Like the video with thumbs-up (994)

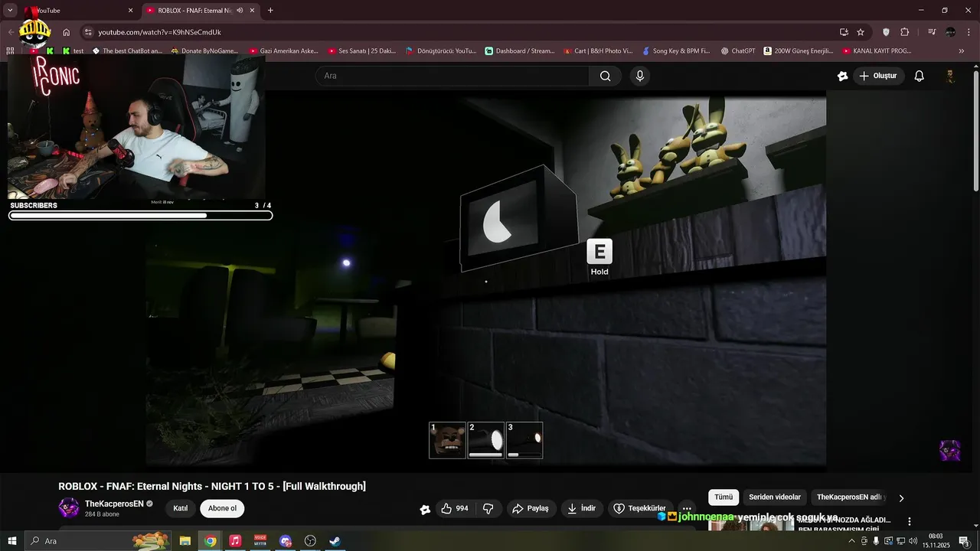tap(455, 508)
